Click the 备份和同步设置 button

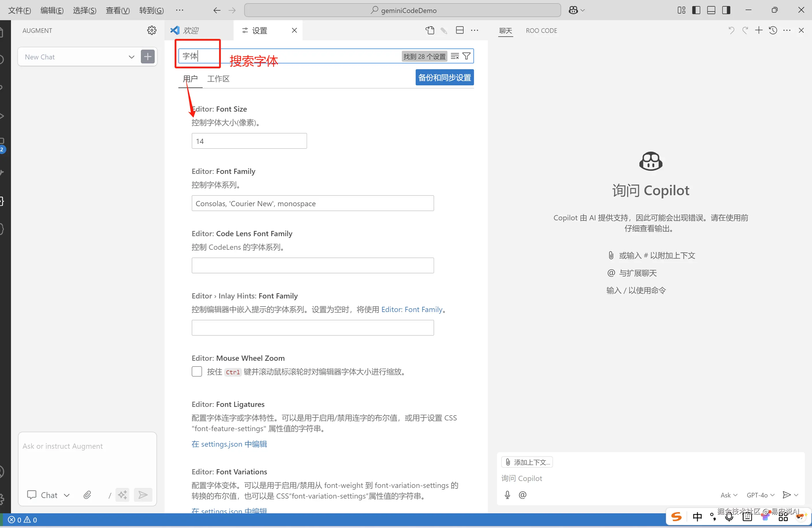(444, 78)
